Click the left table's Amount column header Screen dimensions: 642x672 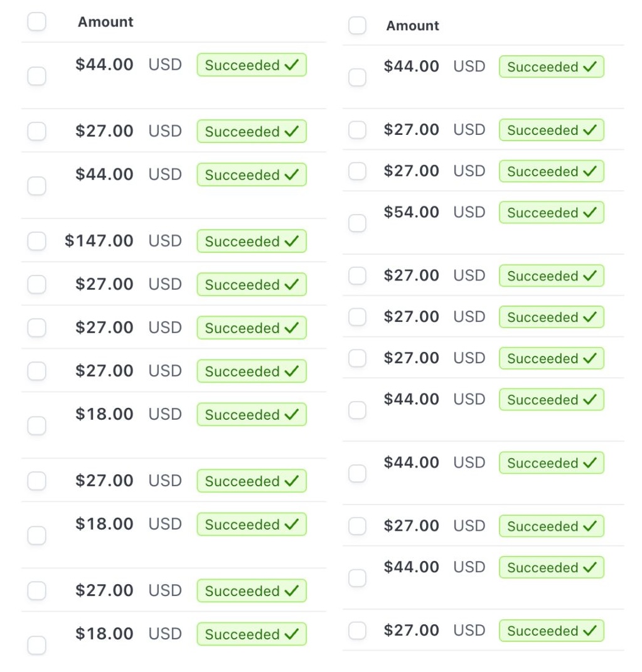point(105,22)
